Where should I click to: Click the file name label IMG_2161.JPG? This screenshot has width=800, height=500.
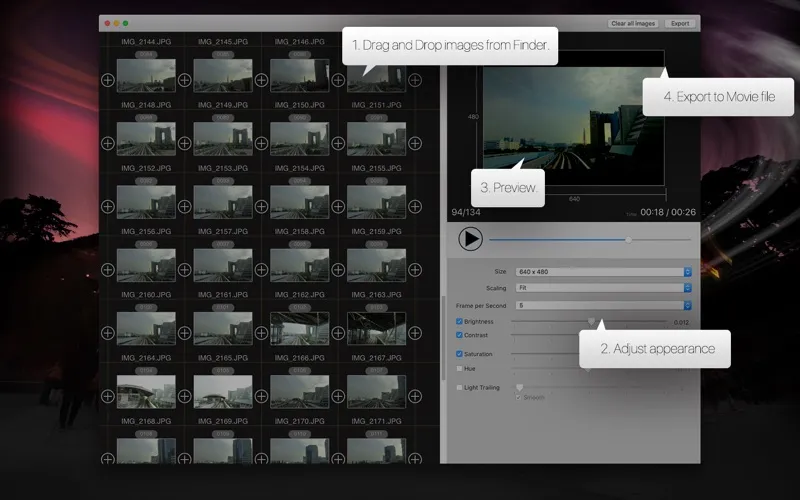click(x=223, y=295)
